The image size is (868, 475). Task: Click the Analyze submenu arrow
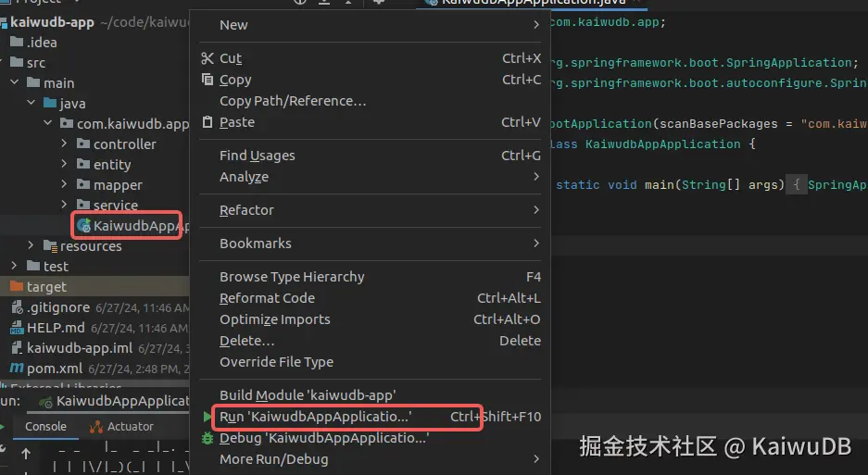point(535,177)
